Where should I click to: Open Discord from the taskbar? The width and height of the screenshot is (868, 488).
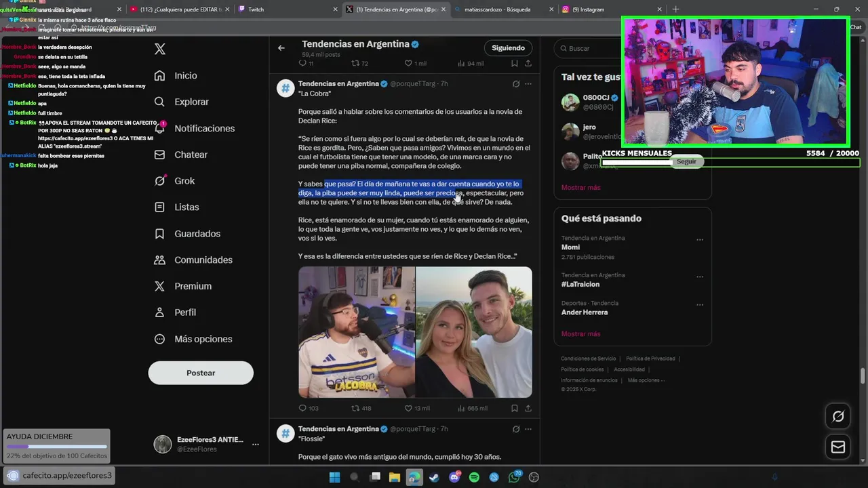[454, 477]
